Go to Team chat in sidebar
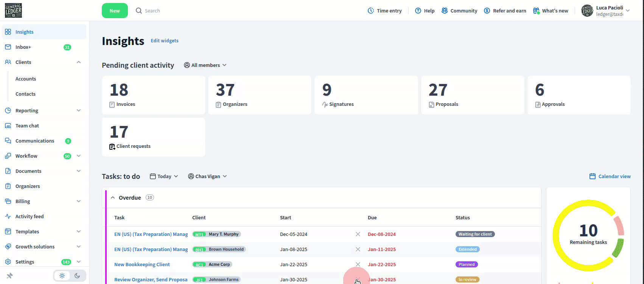Screen dimensions: 644x284 pyautogui.click(x=27, y=126)
